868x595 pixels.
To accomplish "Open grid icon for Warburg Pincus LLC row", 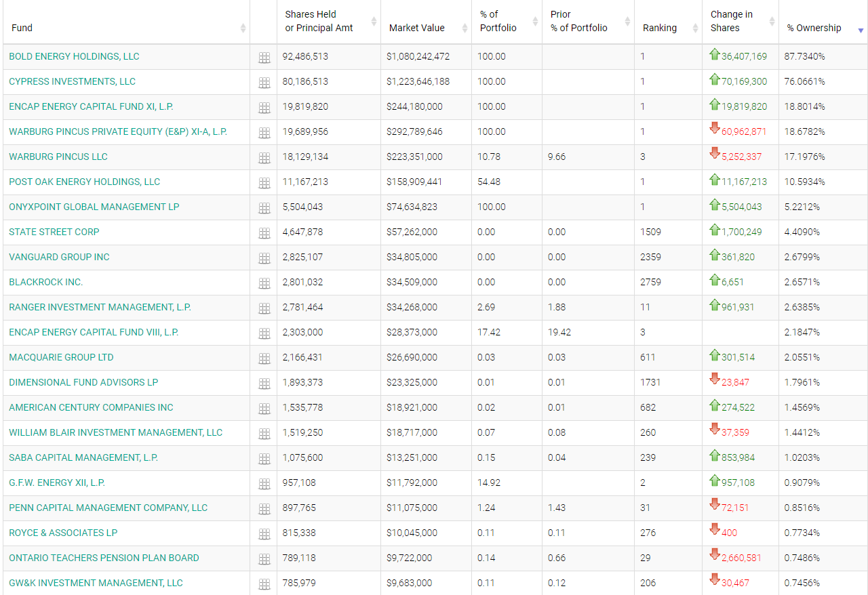I will click(x=264, y=158).
